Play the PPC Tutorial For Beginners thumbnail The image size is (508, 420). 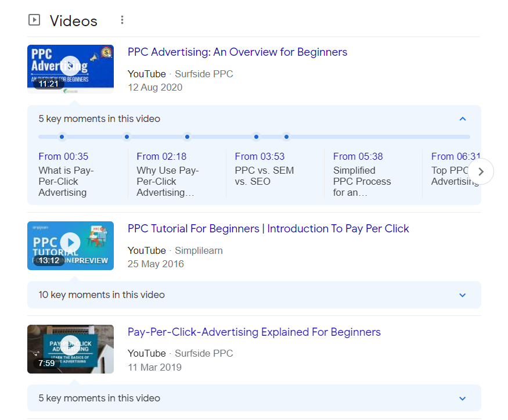[x=70, y=246]
